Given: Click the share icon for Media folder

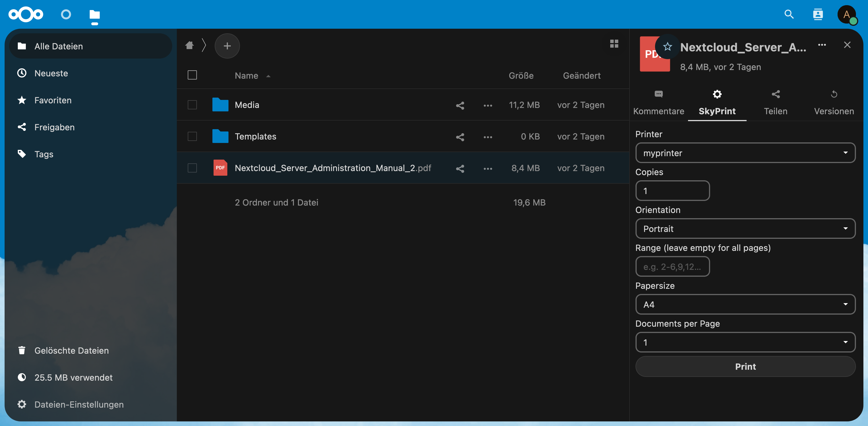Looking at the screenshot, I should [x=460, y=105].
